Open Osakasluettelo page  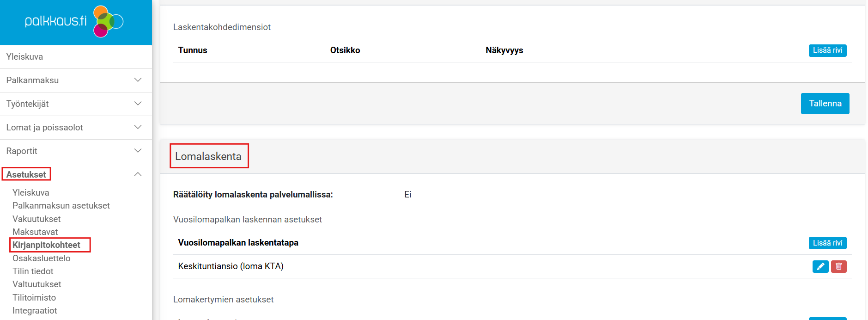(x=41, y=258)
